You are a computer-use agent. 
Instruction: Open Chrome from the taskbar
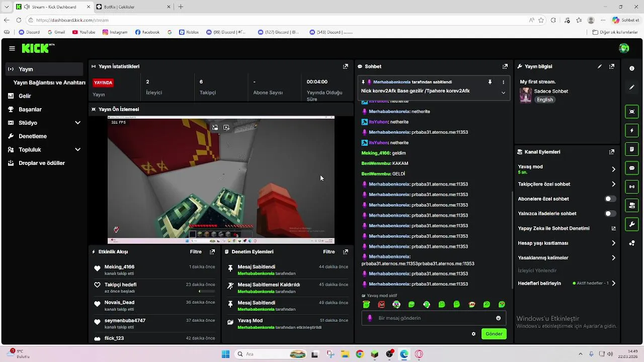click(359, 354)
